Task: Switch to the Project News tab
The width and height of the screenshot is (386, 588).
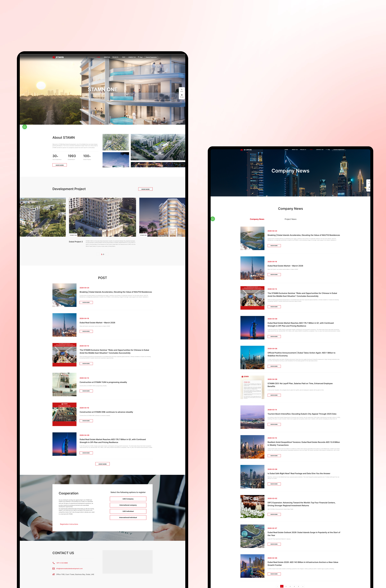Action: 290,219
